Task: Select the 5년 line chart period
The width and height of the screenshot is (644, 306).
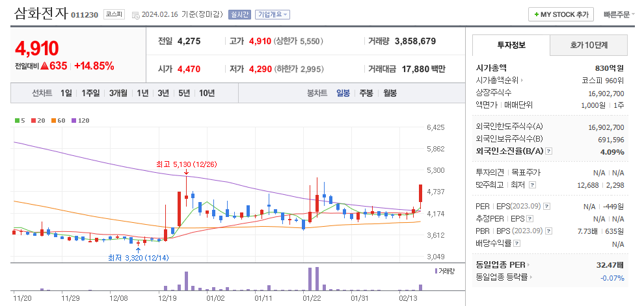Action: [184, 93]
